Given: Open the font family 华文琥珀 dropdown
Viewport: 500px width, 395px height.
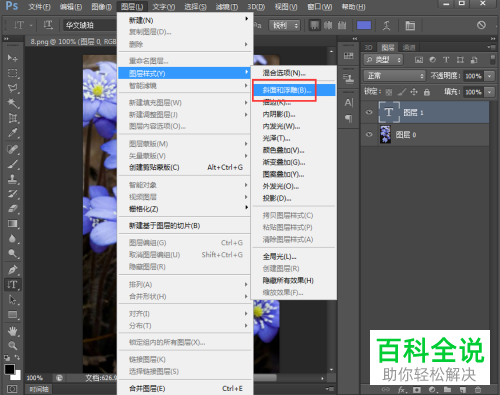Looking at the screenshot, I should (90, 25).
